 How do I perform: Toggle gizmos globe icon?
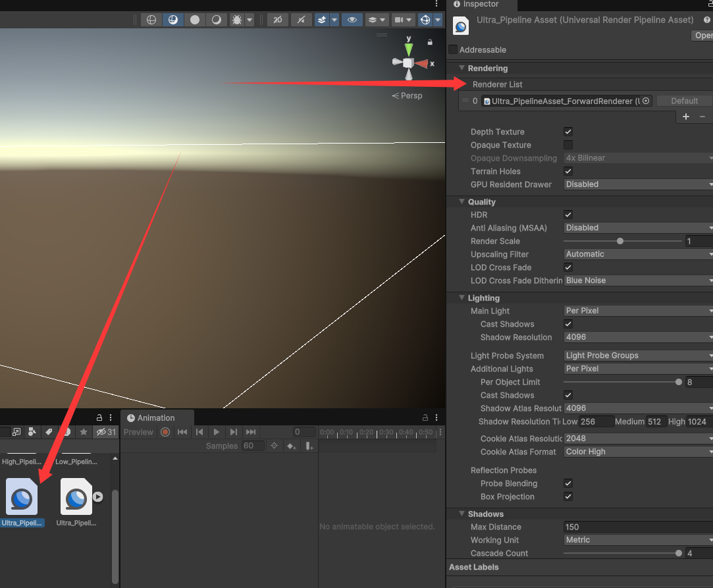pos(425,20)
